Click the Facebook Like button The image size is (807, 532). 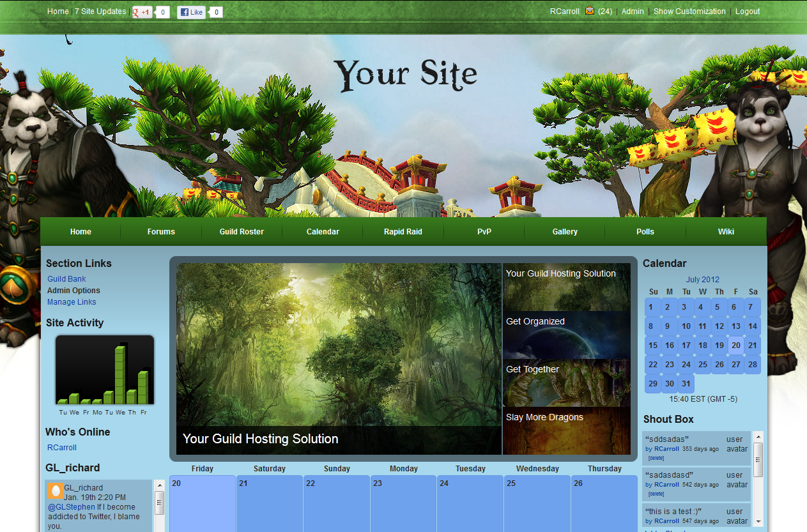pos(191,12)
